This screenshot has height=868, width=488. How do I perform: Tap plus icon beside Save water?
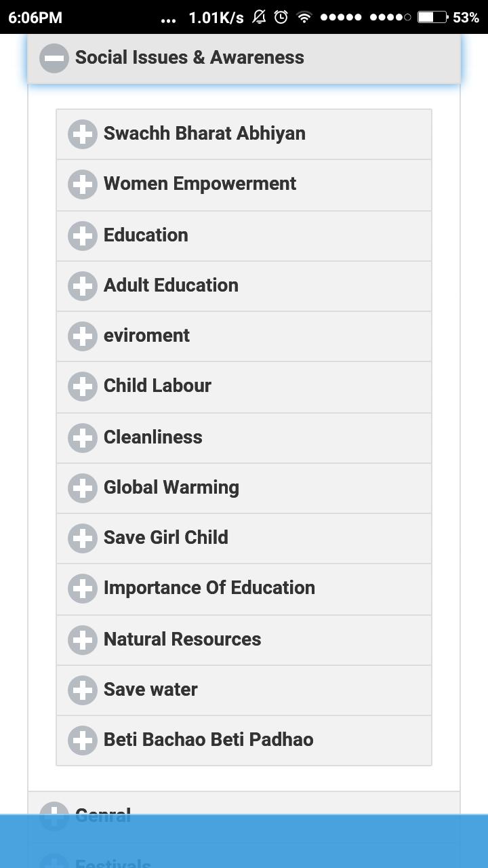point(83,690)
